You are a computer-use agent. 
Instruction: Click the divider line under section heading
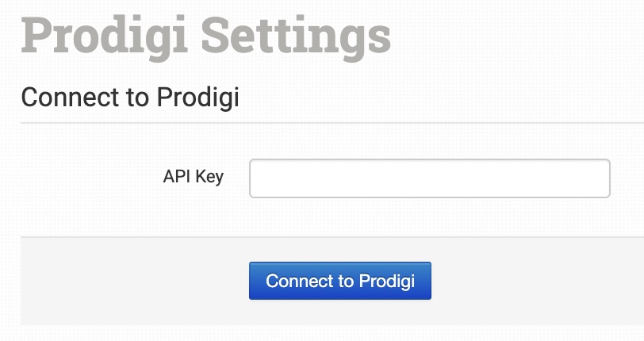click(317, 123)
